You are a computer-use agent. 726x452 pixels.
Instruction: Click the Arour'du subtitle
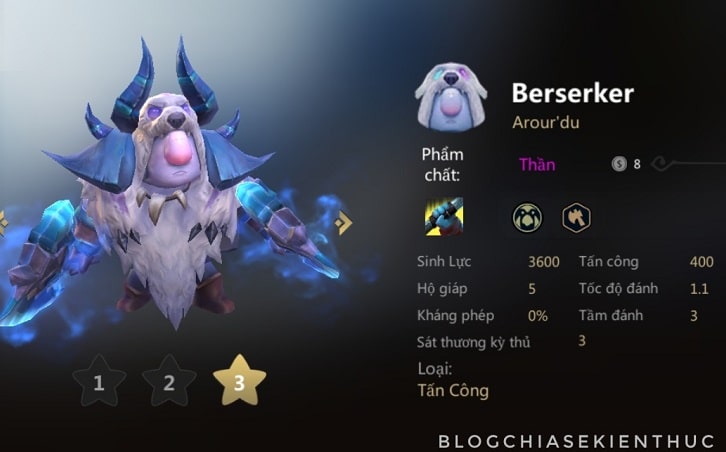545,123
